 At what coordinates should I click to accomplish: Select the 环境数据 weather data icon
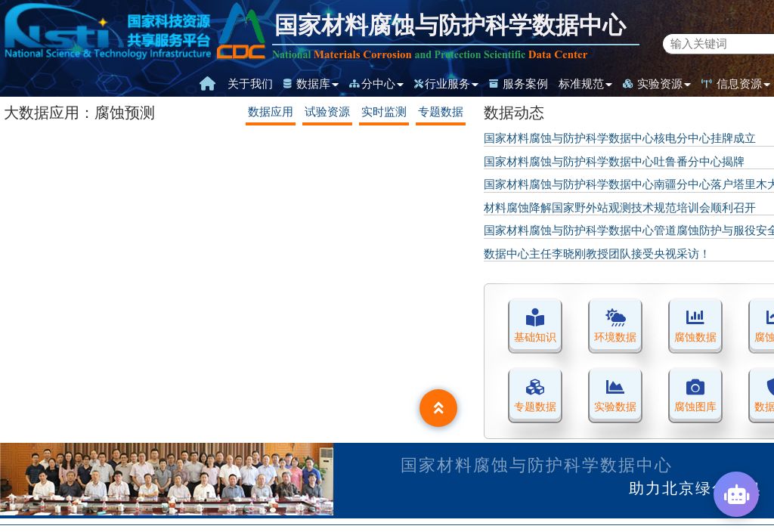pyautogui.click(x=615, y=325)
